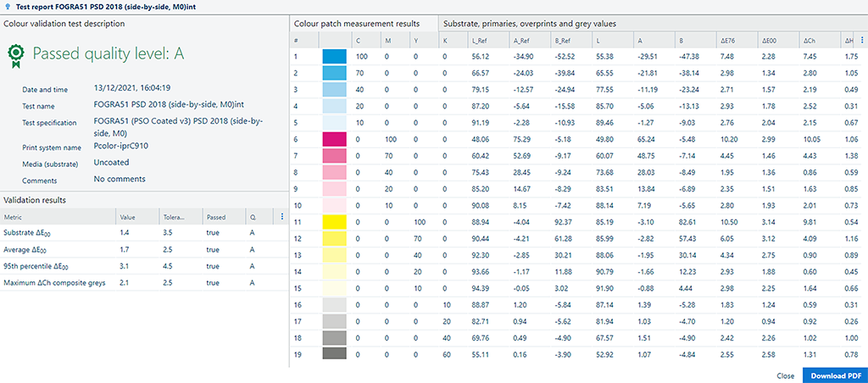Select the 100% cyan colour patch swatch
The height and width of the screenshot is (383, 868).
[335, 57]
